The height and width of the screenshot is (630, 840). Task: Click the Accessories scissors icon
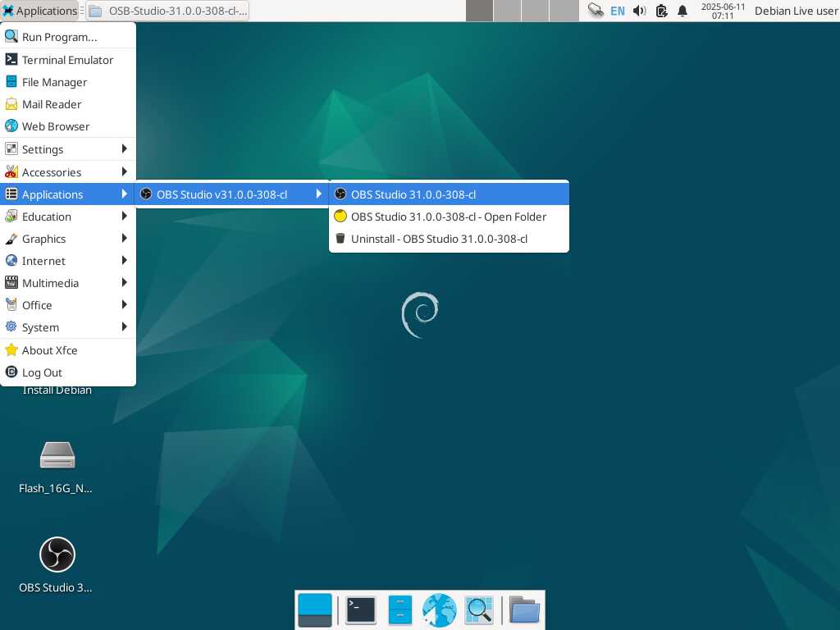pyautogui.click(x=11, y=172)
